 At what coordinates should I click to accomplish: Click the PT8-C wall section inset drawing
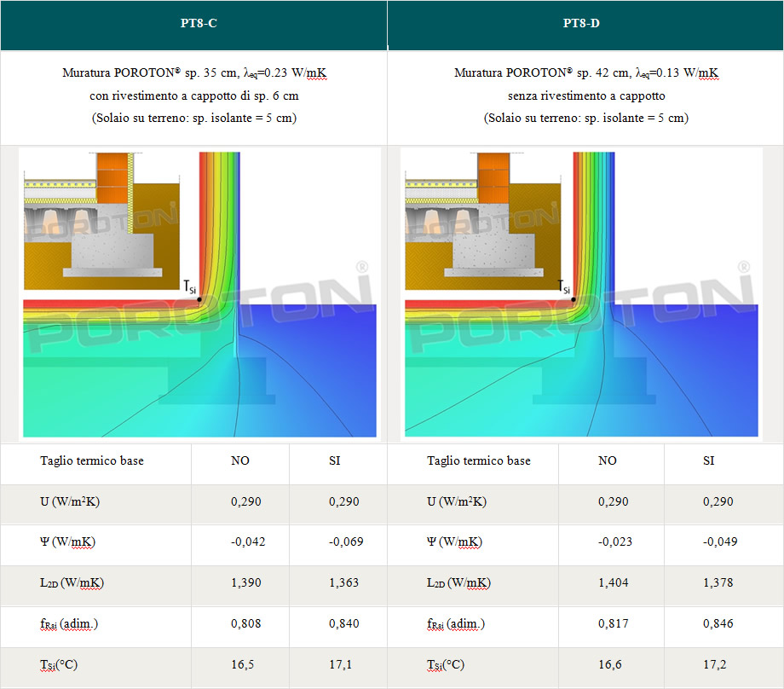102,221
